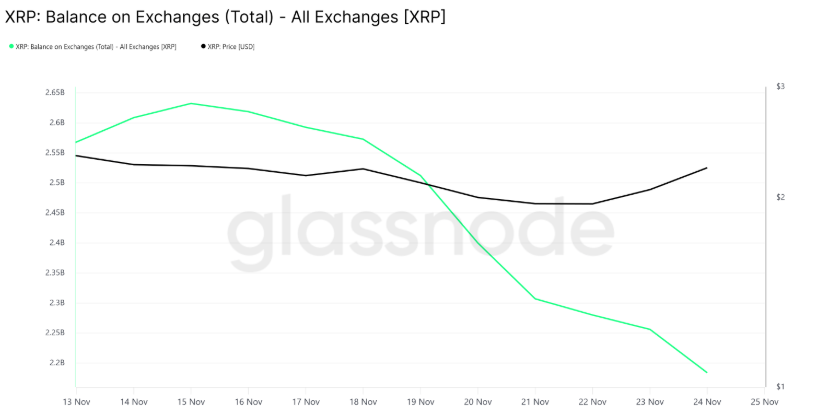Click the green Balance on Exchanges legend dot

(x=11, y=46)
